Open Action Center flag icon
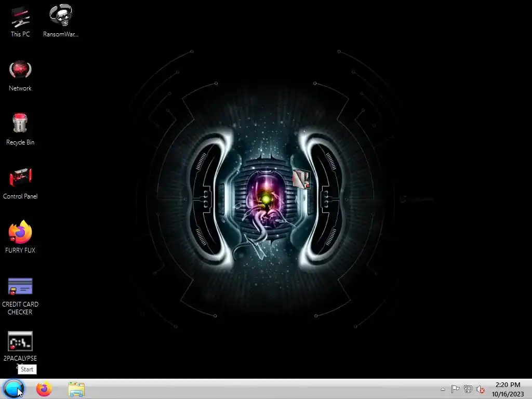The image size is (532, 399). 455,389
